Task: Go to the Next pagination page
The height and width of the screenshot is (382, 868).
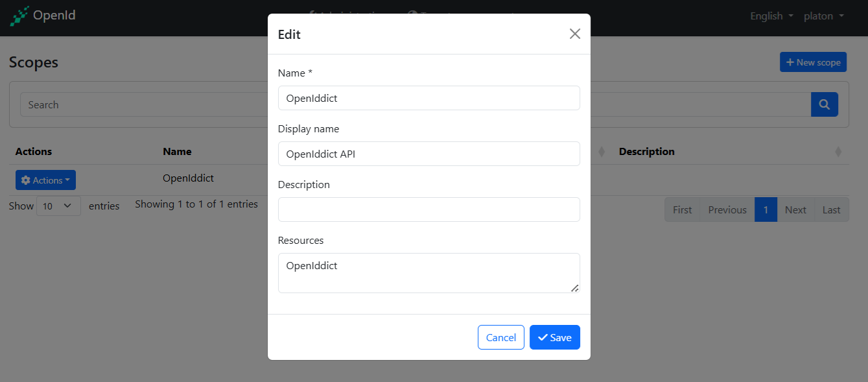Action: coord(795,209)
